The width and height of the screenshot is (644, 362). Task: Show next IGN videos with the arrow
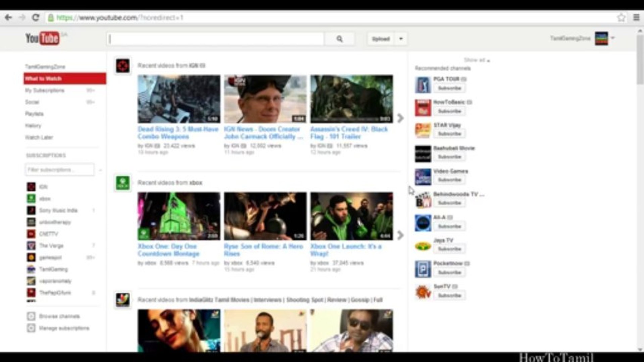tap(400, 118)
